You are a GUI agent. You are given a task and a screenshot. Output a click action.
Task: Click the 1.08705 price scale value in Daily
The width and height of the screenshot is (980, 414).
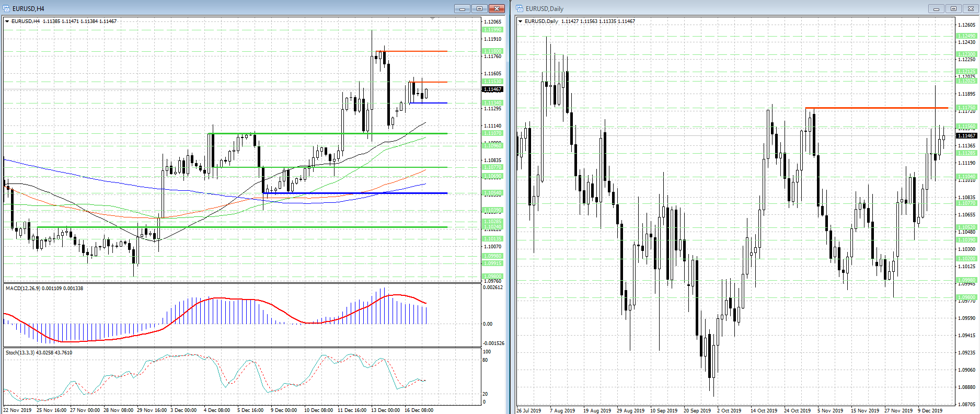pos(967,405)
